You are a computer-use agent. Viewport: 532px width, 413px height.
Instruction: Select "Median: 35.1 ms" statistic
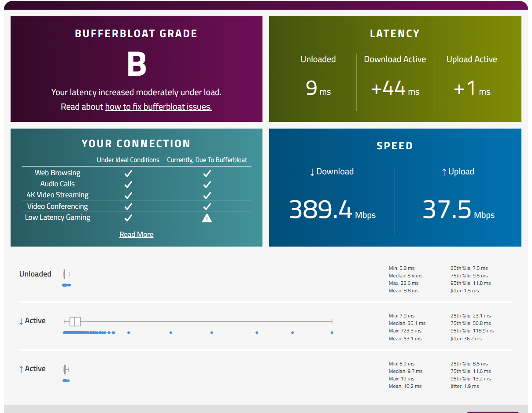tap(407, 323)
